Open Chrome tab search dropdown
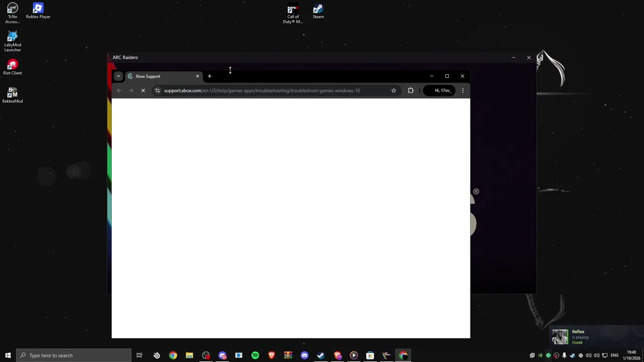Screen dimensions: 644x362 coord(118,76)
